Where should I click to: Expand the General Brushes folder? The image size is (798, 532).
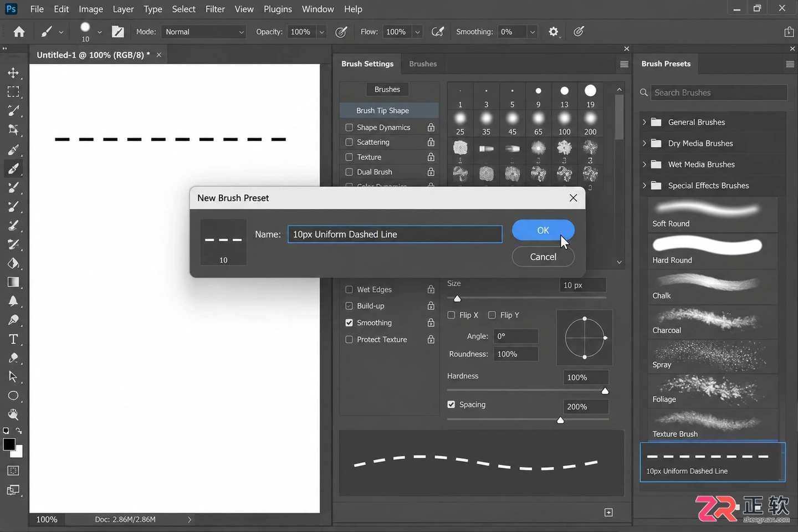pos(644,122)
